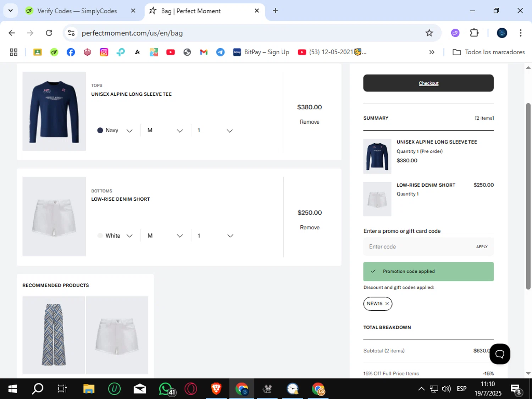Open the Chrome profile avatar
This screenshot has width=532, height=399.
(502, 33)
